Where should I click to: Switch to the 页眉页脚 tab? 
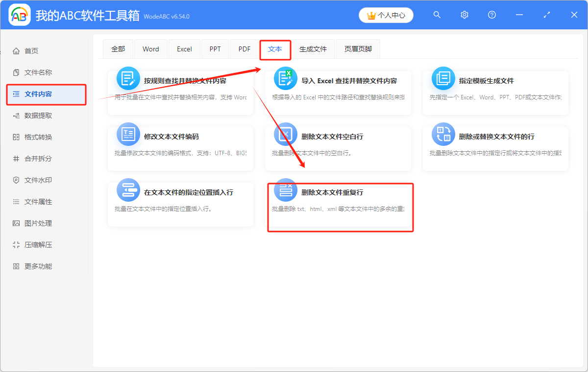(x=357, y=49)
